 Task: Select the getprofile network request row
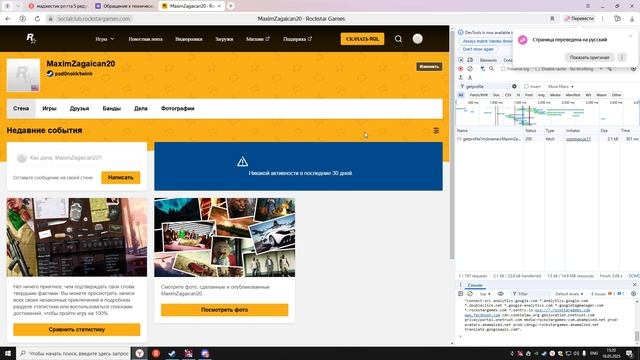click(x=547, y=139)
